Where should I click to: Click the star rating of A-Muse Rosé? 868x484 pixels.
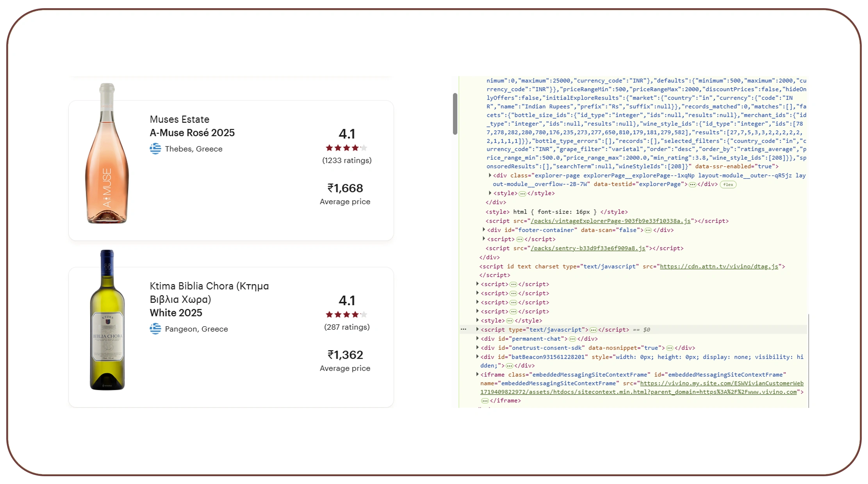tap(347, 148)
